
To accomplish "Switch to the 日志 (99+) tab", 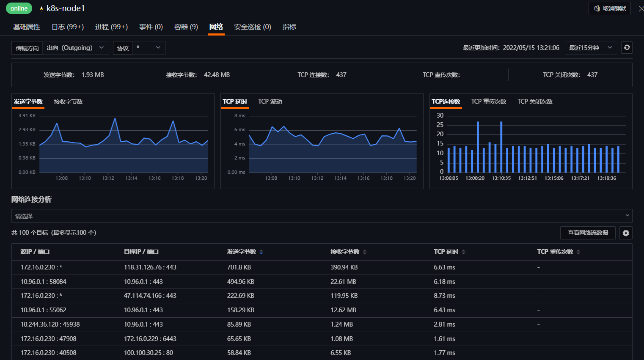I will 68,27.
